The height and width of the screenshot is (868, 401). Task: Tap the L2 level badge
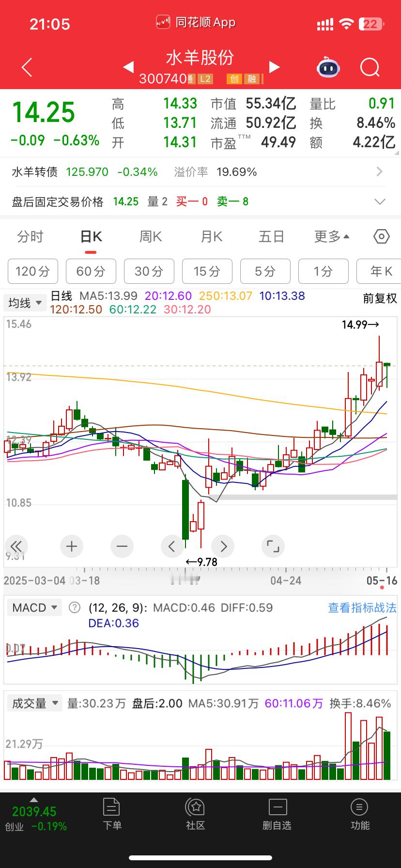[205, 79]
